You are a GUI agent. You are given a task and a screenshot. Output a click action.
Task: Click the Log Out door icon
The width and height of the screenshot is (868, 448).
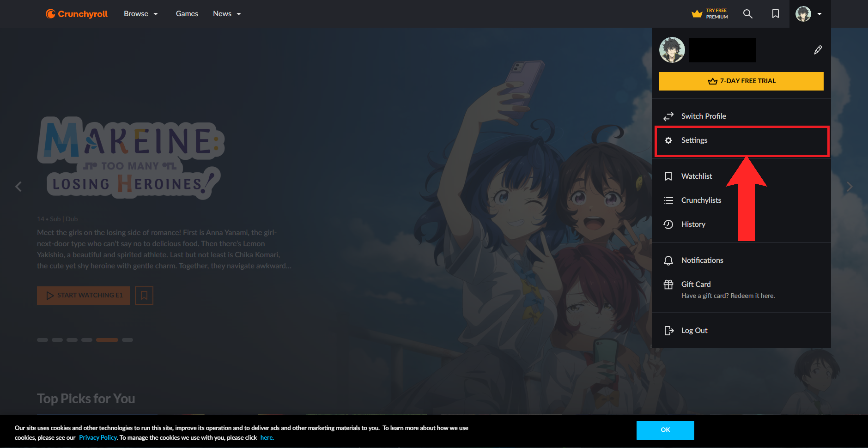coord(668,331)
